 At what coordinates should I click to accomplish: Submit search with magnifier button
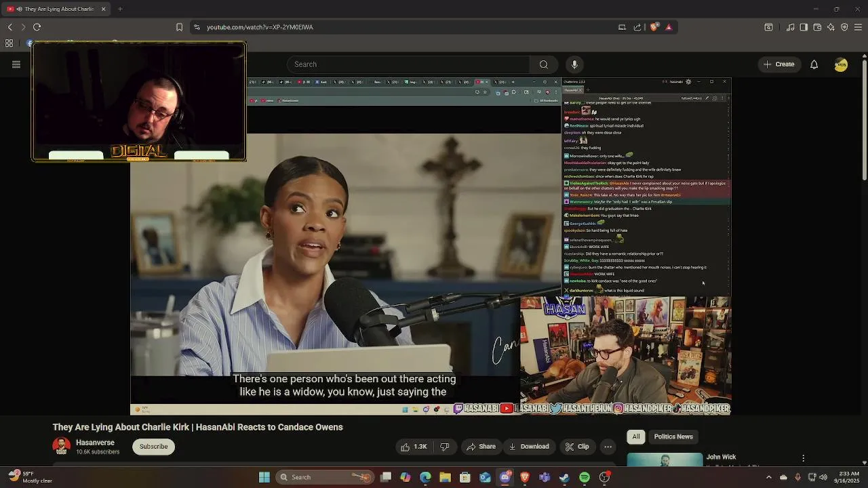(x=543, y=64)
